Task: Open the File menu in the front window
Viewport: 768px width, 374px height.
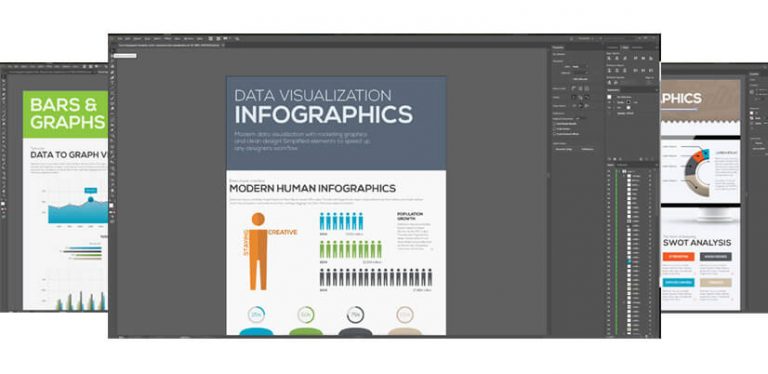Action: click(120, 39)
